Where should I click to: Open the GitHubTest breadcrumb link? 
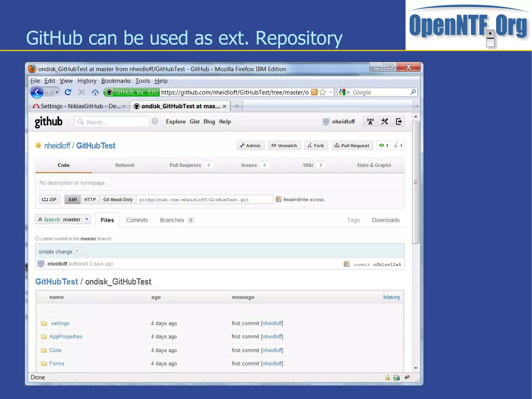pyautogui.click(x=56, y=282)
